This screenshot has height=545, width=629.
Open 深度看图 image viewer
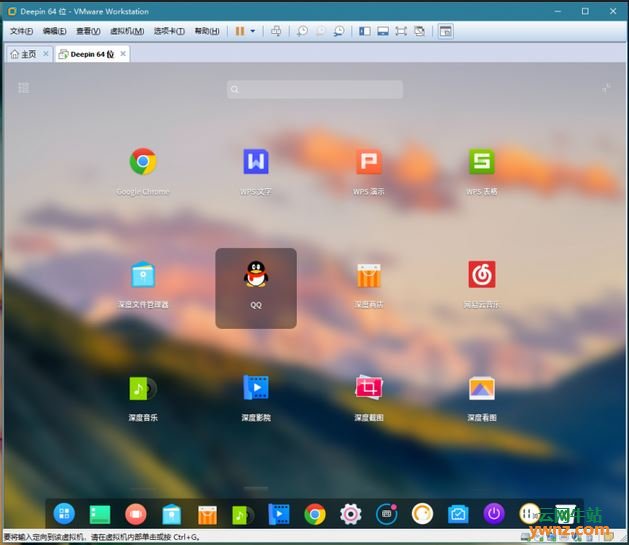point(481,388)
